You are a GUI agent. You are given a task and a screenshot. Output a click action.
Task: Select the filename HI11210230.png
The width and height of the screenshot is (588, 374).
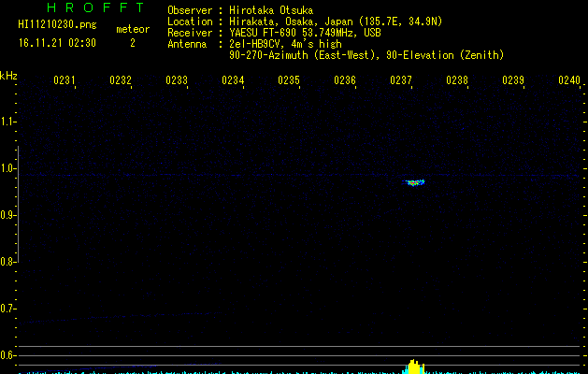(57, 25)
